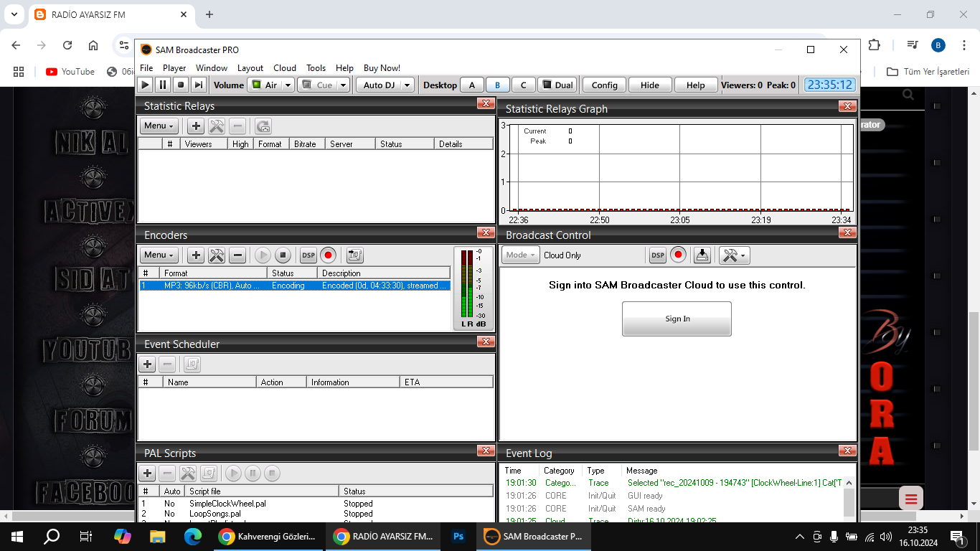Screen dimensions: 980x551
Task: Click the Encoders play button
Action: (263, 255)
